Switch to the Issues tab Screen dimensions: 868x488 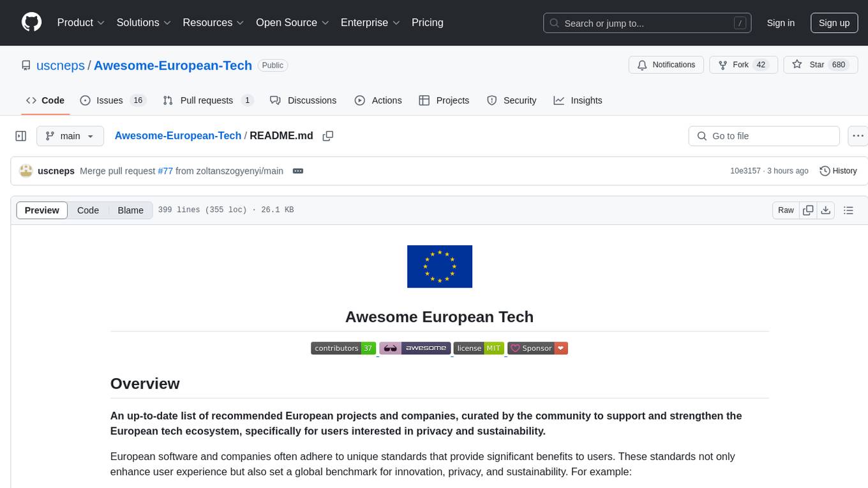(x=113, y=100)
